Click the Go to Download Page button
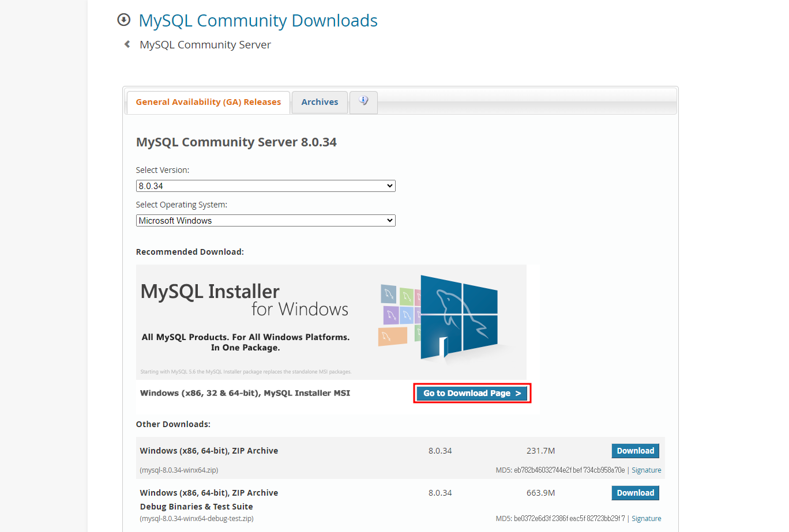Screen dimensions: 789x532 tap(472, 393)
